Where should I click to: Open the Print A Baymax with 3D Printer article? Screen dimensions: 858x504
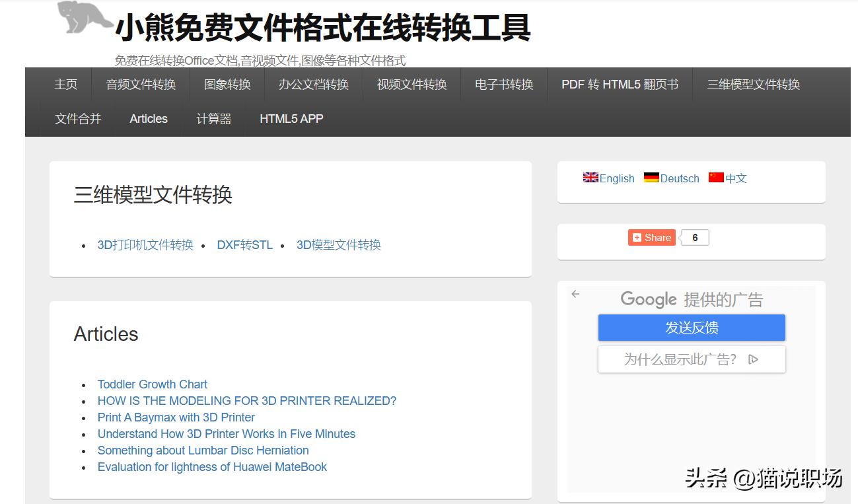click(x=176, y=417)
